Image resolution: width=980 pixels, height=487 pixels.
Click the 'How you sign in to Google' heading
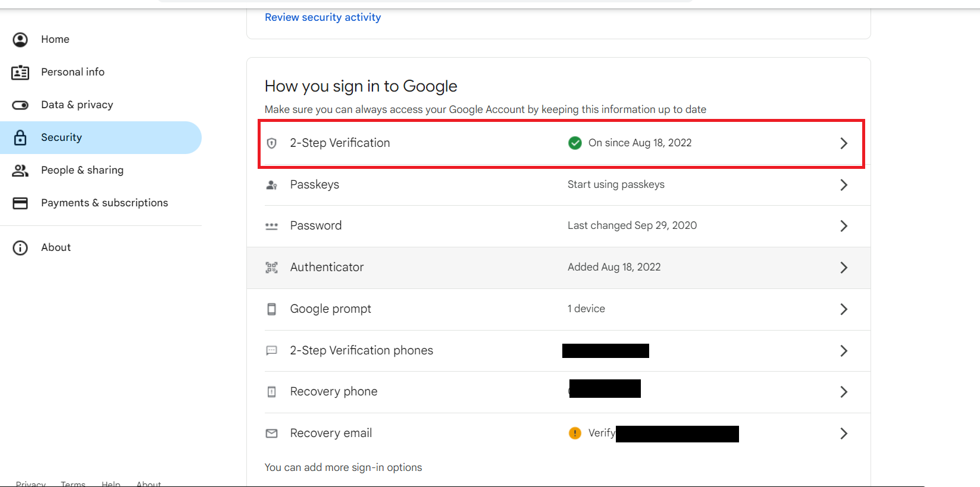361,86
